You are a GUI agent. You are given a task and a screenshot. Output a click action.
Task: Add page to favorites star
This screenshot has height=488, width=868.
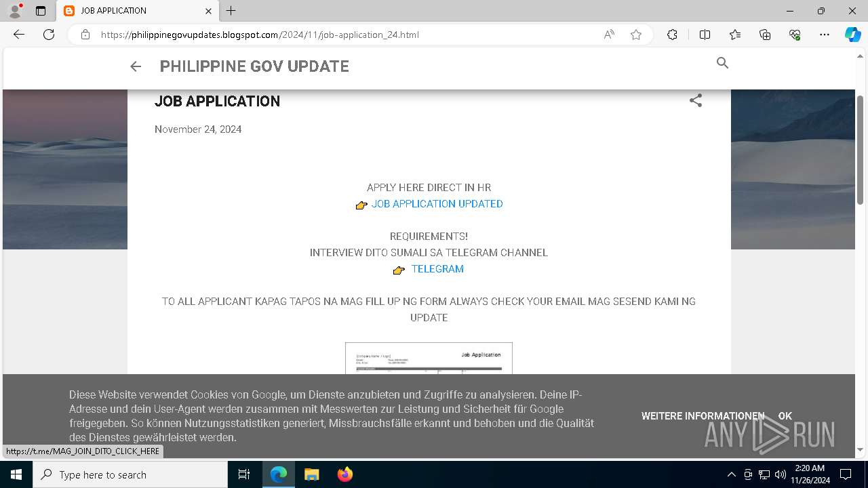pyautogui.click(x=636, y=35)
